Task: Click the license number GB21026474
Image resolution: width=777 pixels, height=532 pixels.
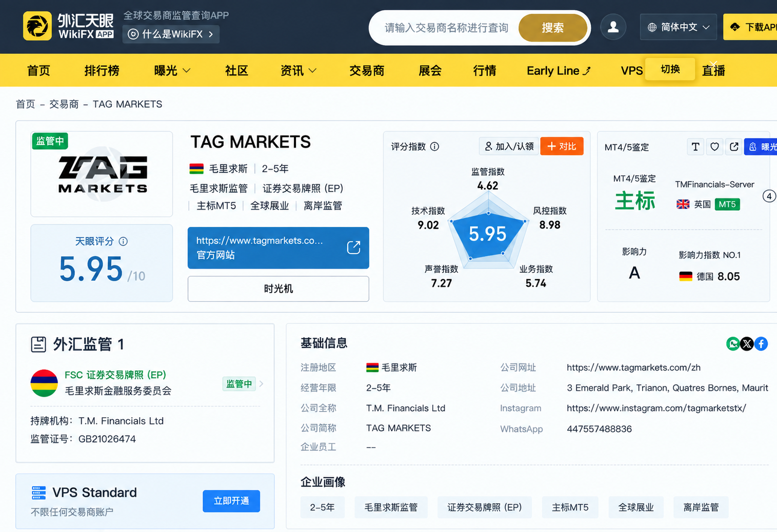Action: coord(107,439)
